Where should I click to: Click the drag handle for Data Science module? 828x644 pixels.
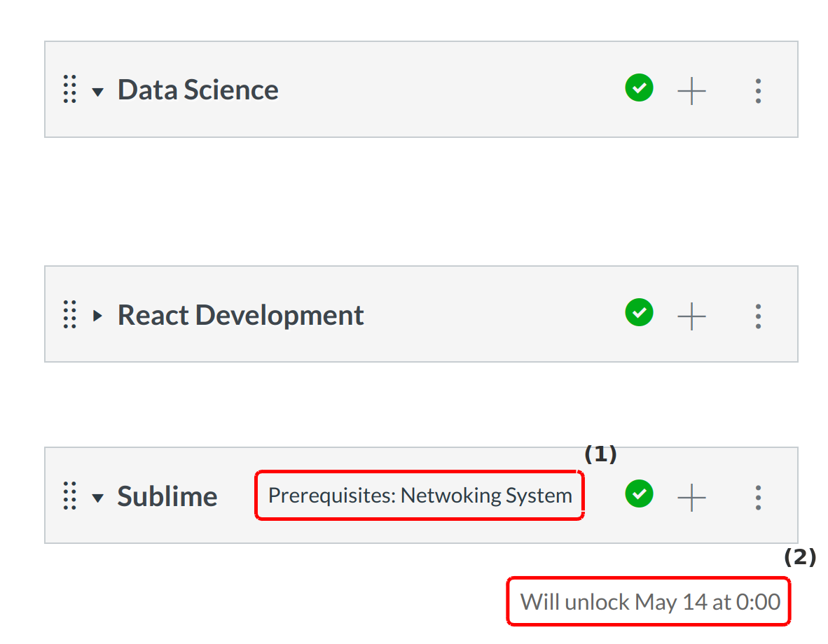tap(69, 90)
